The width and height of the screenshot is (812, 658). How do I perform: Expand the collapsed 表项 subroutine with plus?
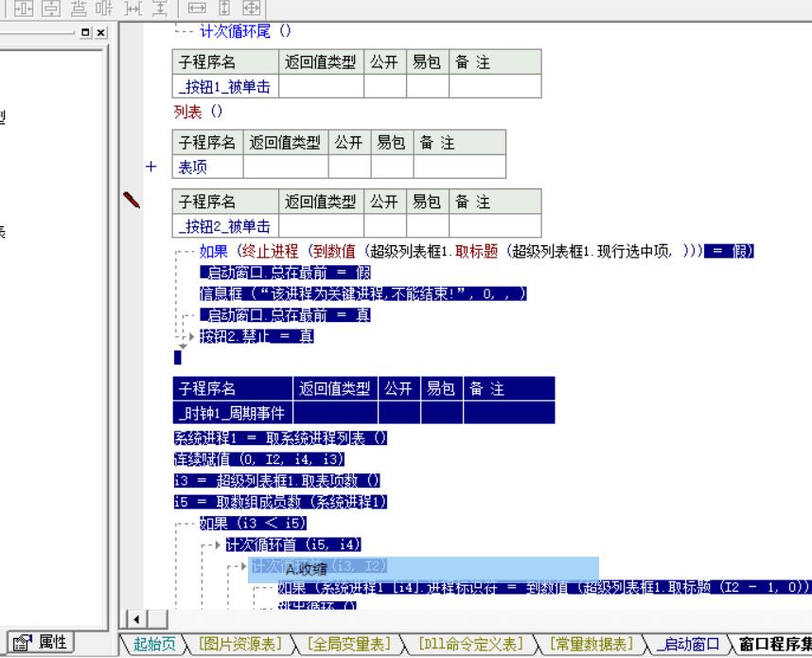coord(150,167)
